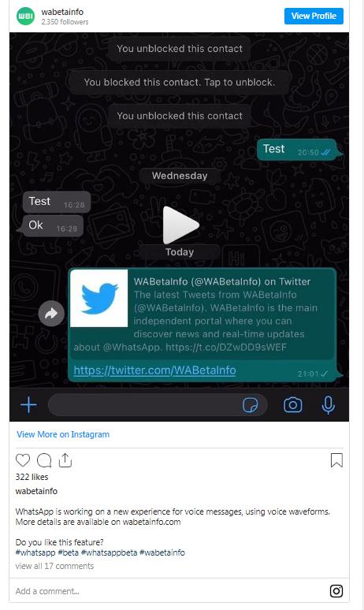
Task: Click the #whatsappbeta hashtag
Action: click(109, 552)
